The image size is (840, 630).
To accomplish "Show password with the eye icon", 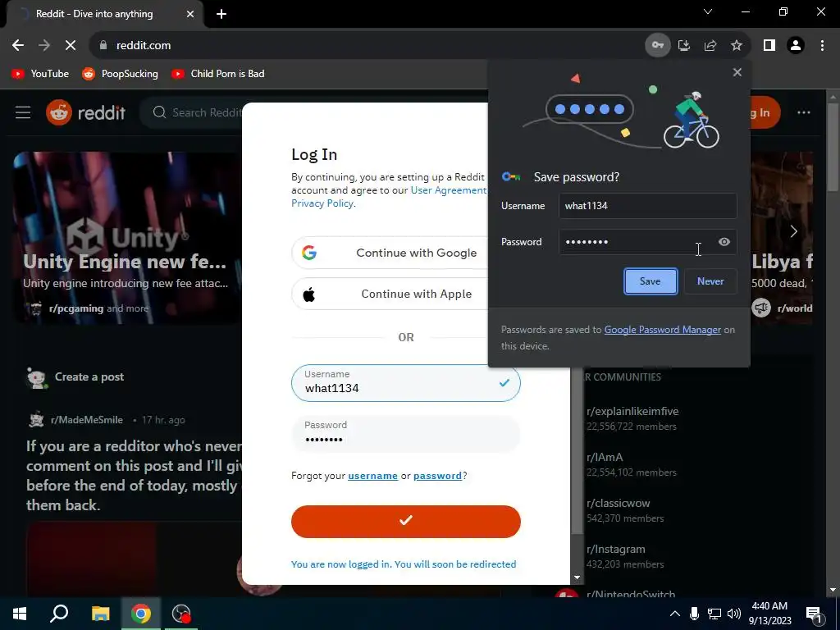I will tap(724, 242).
